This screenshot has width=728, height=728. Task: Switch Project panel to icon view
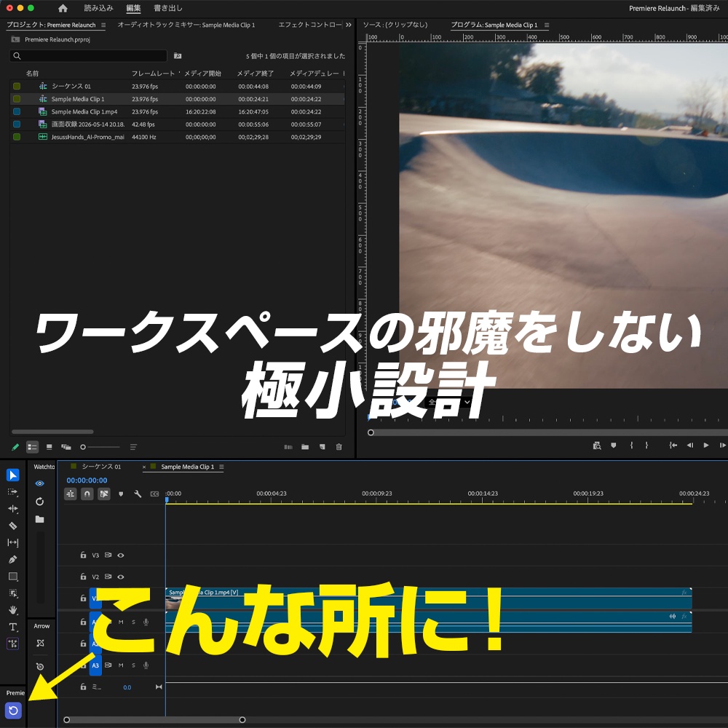(50, 447)
